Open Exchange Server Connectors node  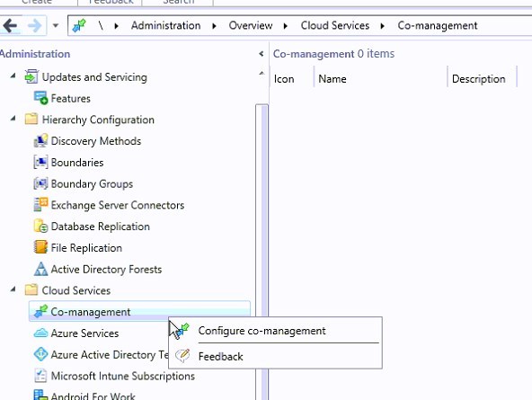118,205
